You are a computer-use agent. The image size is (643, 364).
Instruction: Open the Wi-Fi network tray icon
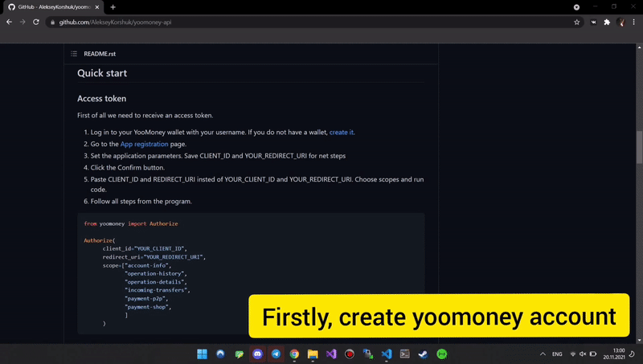coord(573,354)
